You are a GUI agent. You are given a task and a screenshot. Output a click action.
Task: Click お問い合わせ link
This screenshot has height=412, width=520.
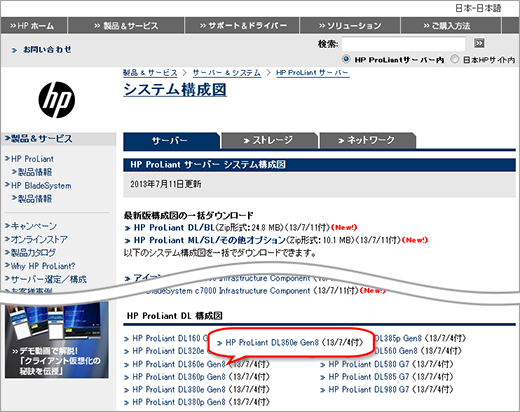[x=47, y=50]
